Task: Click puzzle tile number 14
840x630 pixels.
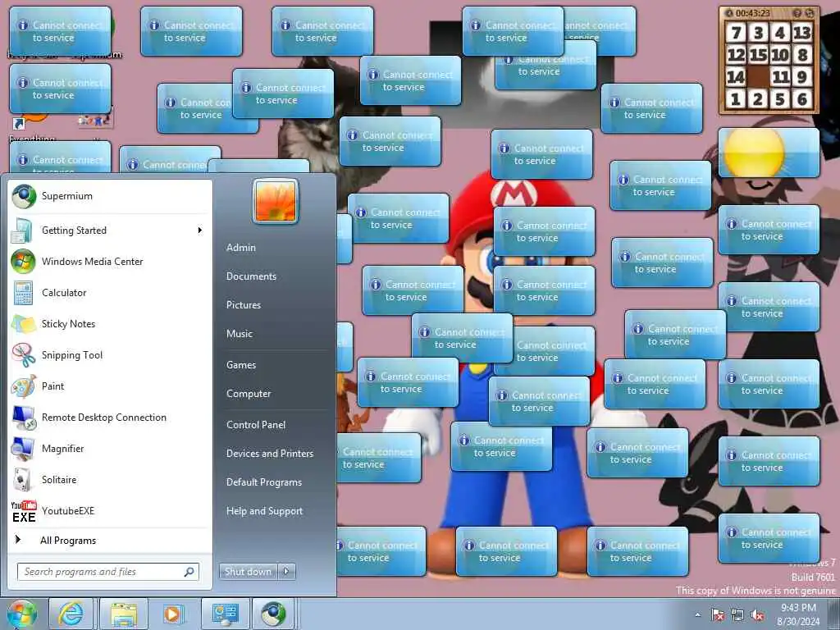Action: click(x=736, y=77)
